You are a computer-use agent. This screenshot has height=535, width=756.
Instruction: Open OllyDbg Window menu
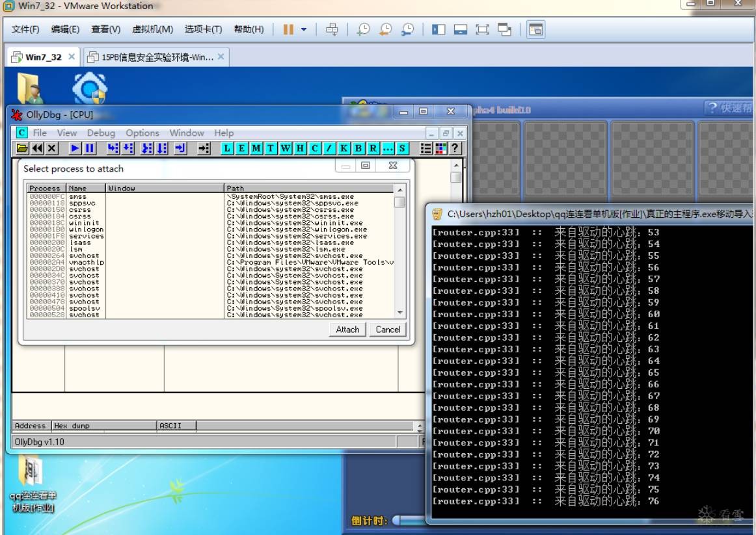(x=187, y=133)
